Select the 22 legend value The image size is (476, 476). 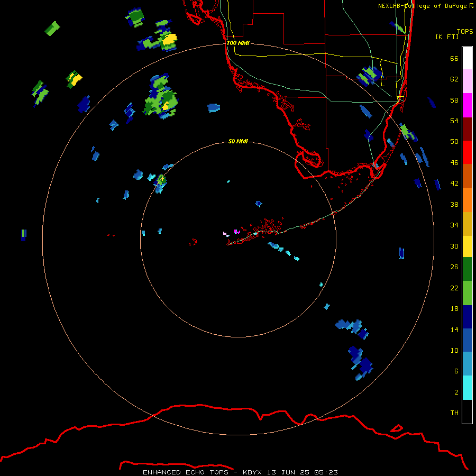click(x=454, y=288)
